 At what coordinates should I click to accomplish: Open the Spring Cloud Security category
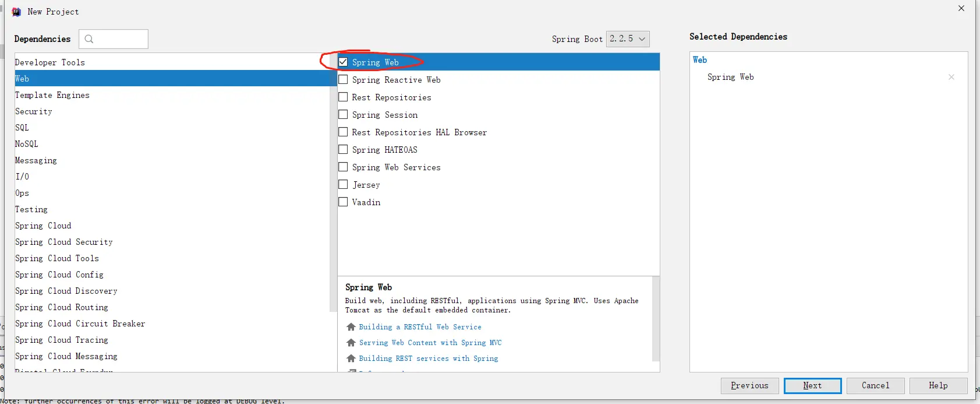point(172,242)
